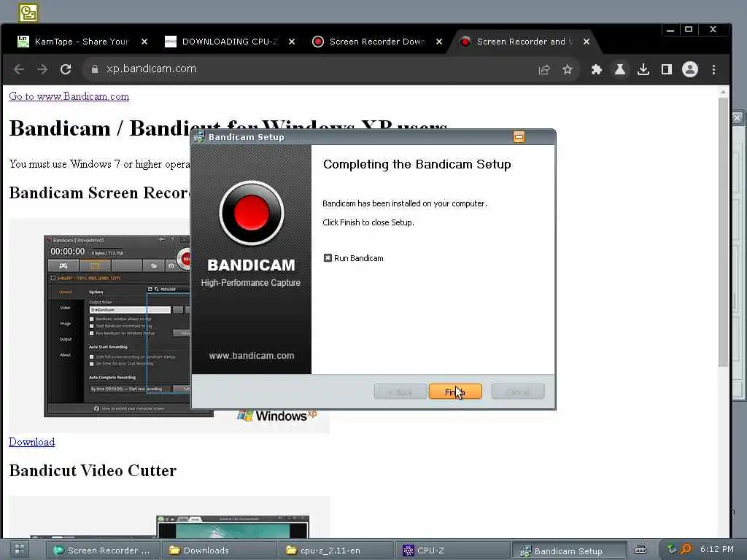Click the scrollbar up arrow
This screenshot has height=560, width=747.
click(723, 91)
